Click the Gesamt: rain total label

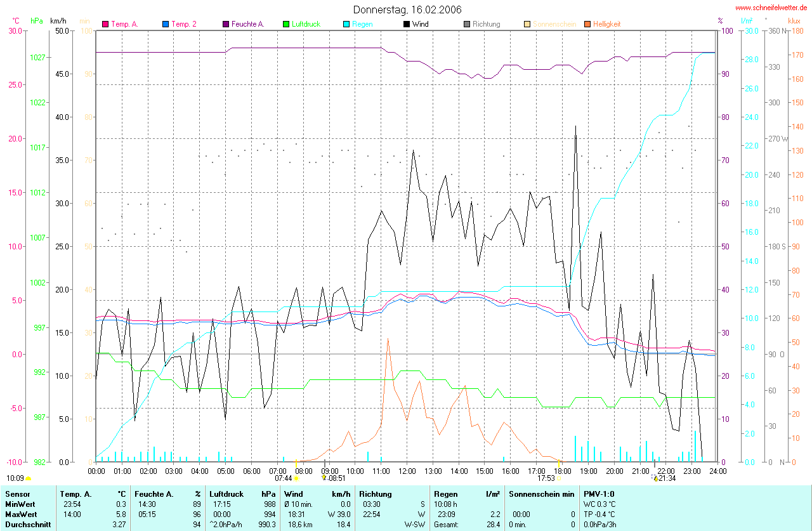pyautogui.click(x=447, y=525)
